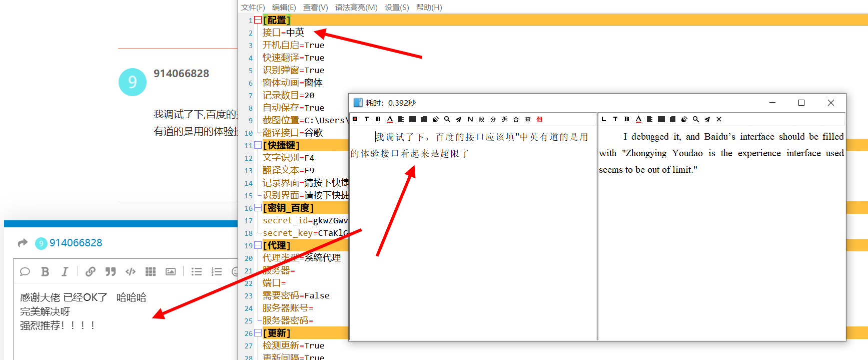Image resolution: width=868 pixels, height=360 pixels.
Task: Open font color picker in the left pane
Action: pos(390,119)
